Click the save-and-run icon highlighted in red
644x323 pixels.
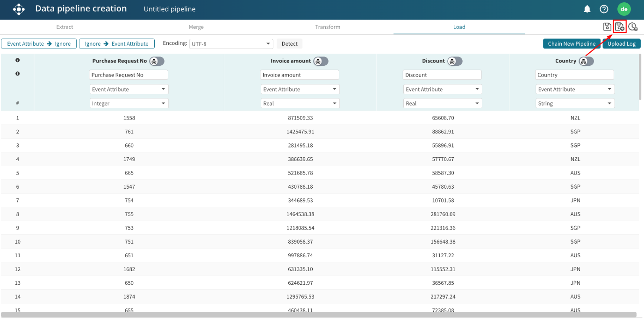tap(620, 27)
